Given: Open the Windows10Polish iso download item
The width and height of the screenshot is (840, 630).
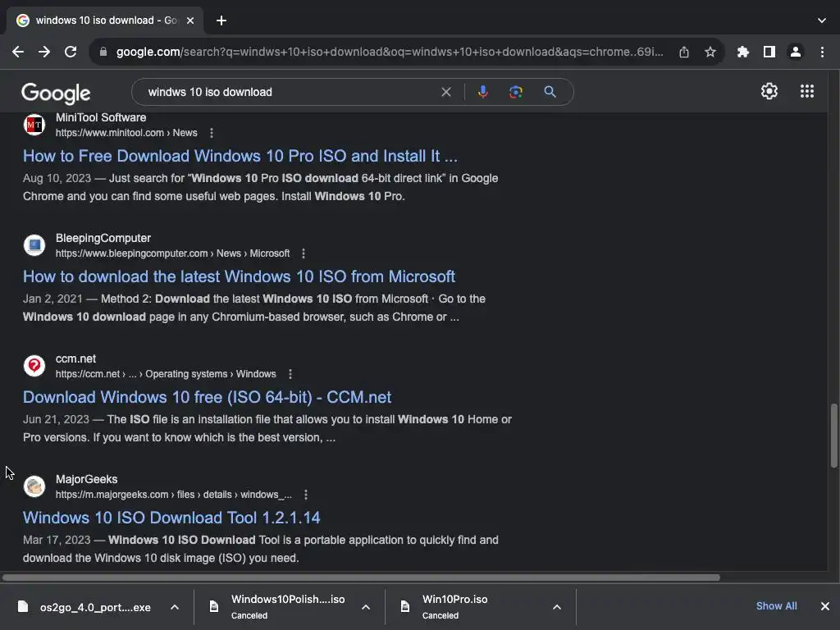Looking at the screenshot, I should (x=279, y=606).
